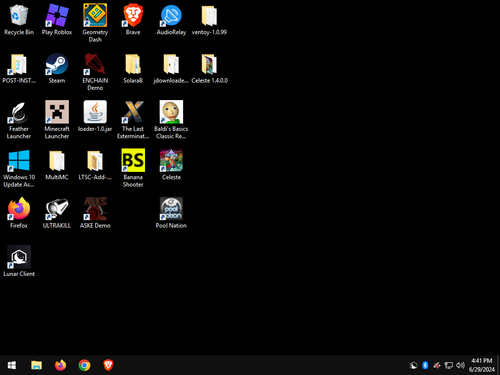Open File Explorer from the taskbar
The image size is (500, 375).
coord(36,365)
